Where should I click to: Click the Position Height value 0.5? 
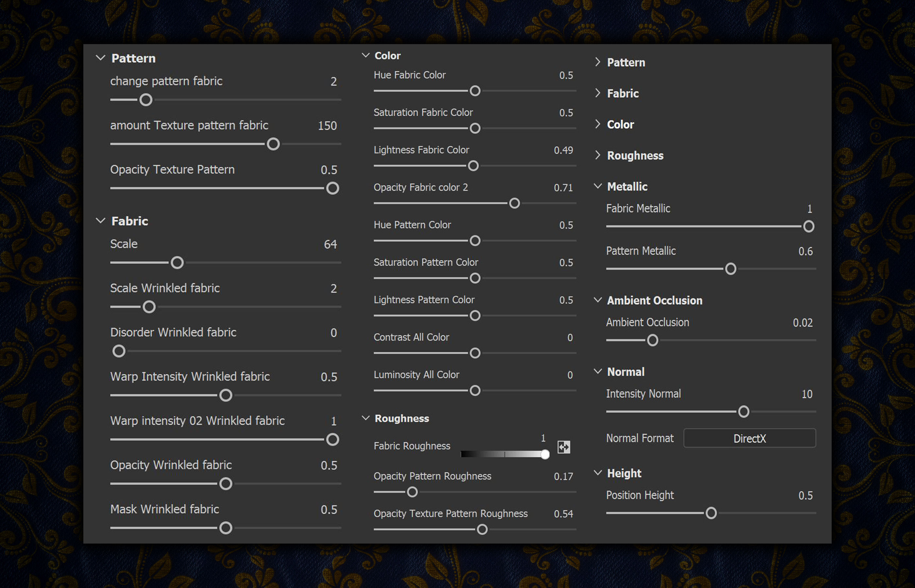pos(806,496)
